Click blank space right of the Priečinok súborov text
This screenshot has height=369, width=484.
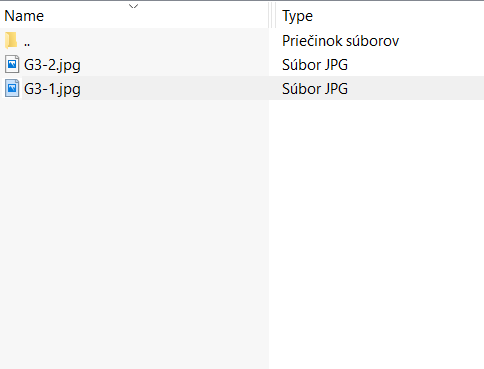coord(442,40)
